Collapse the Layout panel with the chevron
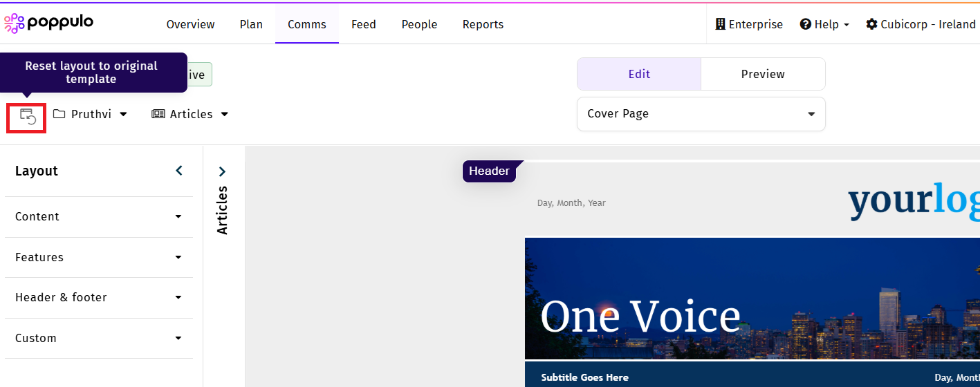 [179, 171]
